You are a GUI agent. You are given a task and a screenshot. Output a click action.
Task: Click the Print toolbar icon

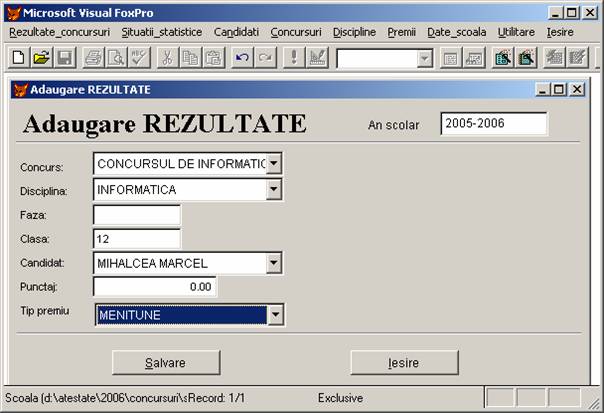[93, 58]
